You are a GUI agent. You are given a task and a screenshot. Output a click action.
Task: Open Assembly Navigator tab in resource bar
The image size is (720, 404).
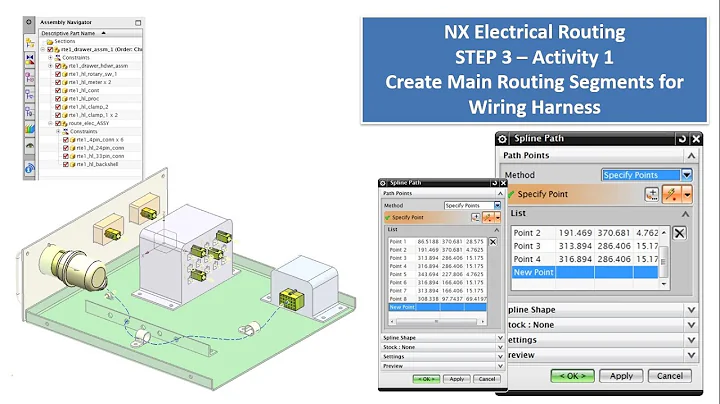point(30,43)
